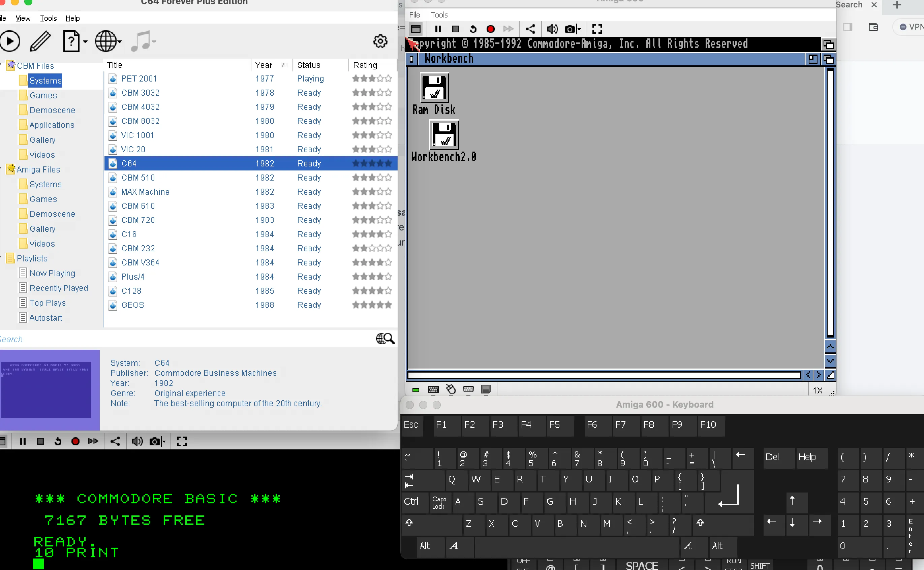
Task: Toggle Caps Lock on the Amiga keyboard
Action: [x=439, y=502]
